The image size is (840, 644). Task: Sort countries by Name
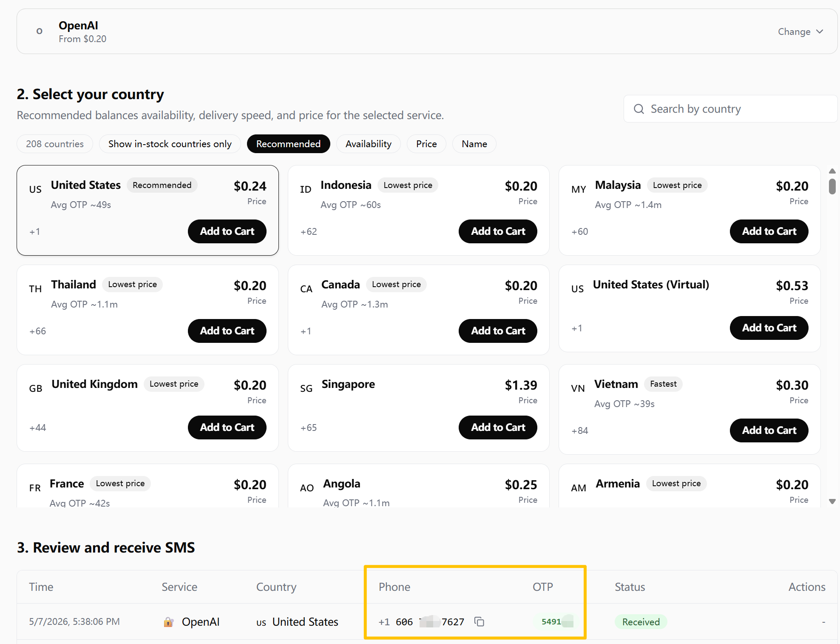(474, 144)
